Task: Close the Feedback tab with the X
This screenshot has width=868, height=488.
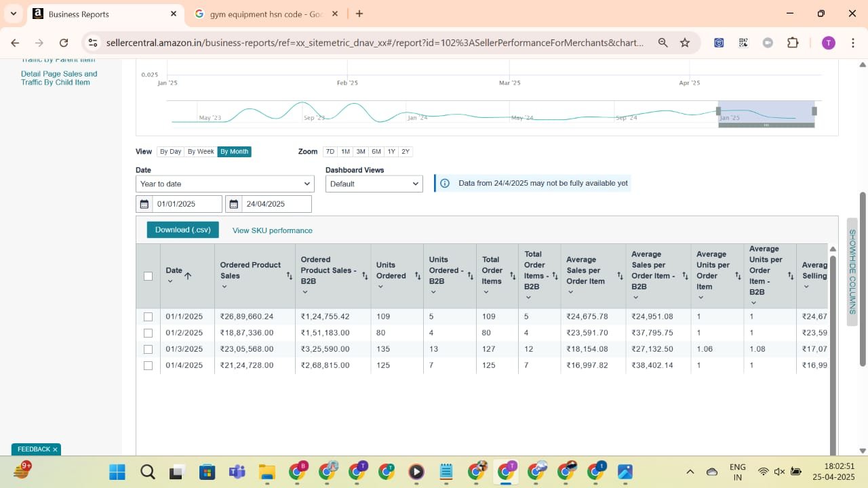Action: point(55,449)
